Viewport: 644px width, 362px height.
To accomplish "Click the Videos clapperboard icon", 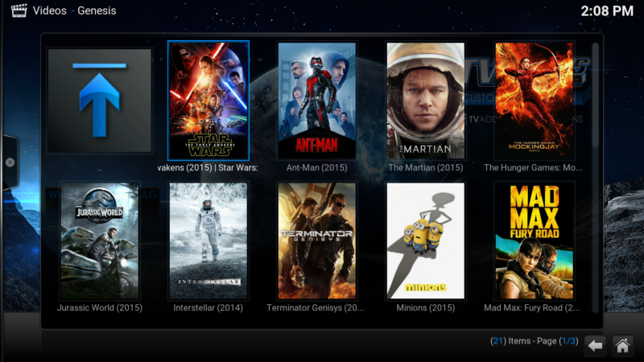I will pos(19,10).
